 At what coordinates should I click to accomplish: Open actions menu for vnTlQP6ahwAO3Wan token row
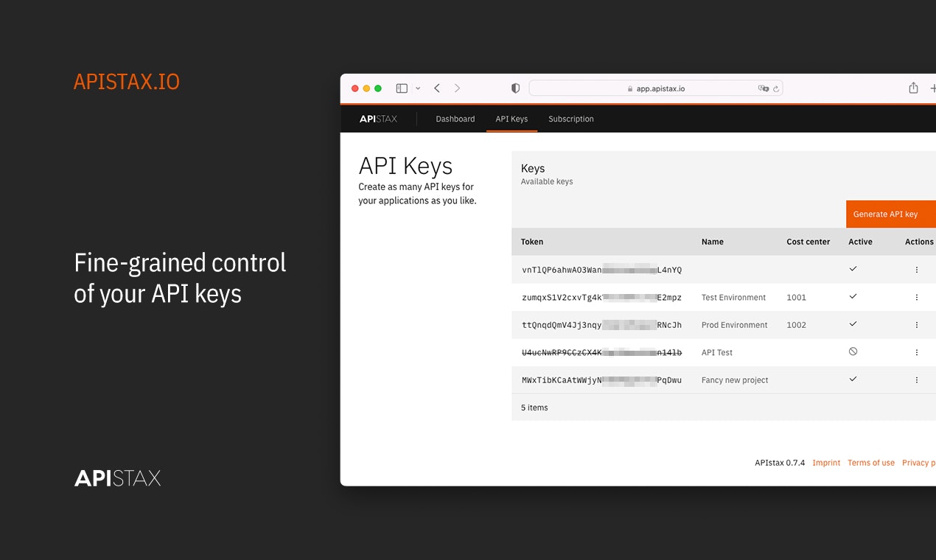tap(917, 270)
